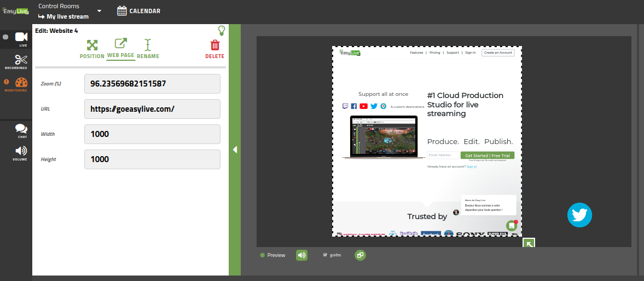Click the Periscope icon in preview
Viewport: 644px width, 281px height.
(x=383, y=106)
